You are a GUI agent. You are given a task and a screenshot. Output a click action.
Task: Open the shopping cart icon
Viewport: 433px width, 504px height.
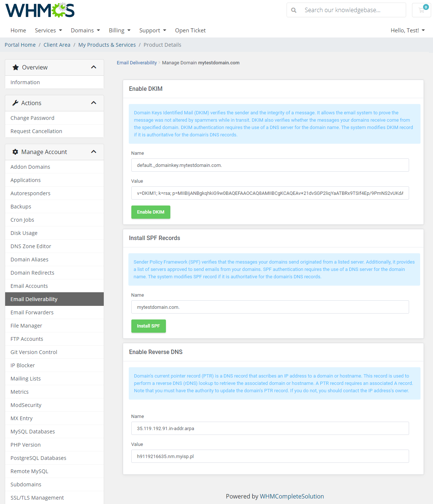(x=421, y=10)
